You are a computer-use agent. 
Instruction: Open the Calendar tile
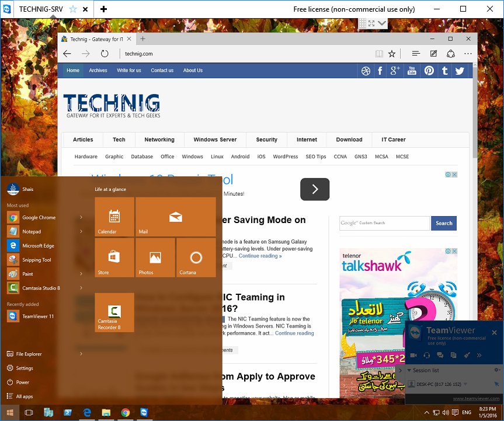(x=114, y=217)
